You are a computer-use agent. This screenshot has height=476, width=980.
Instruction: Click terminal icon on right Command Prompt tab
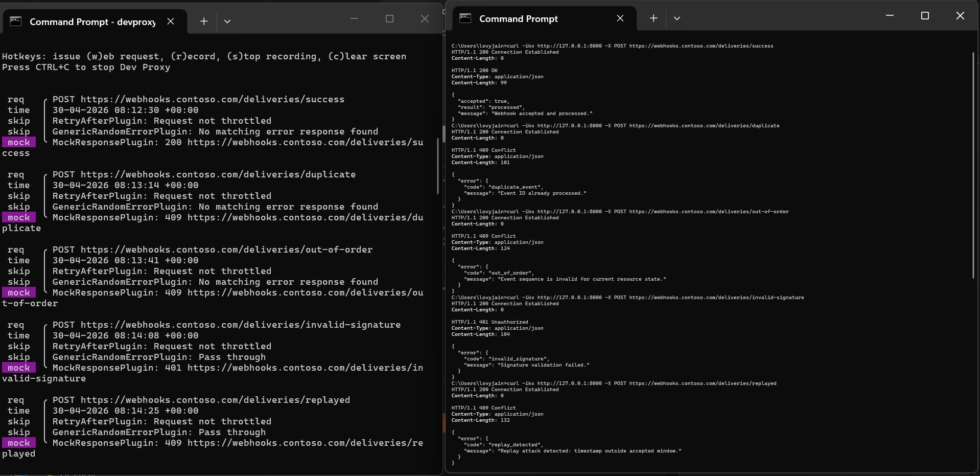point(465,18)
